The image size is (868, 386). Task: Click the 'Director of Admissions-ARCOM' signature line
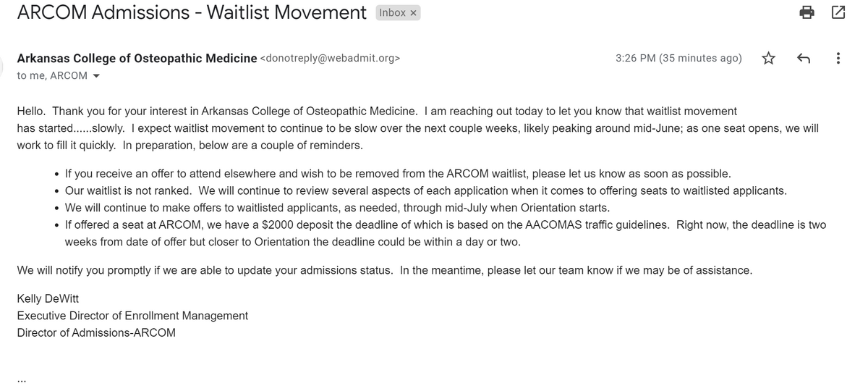(x=96, y=333)
